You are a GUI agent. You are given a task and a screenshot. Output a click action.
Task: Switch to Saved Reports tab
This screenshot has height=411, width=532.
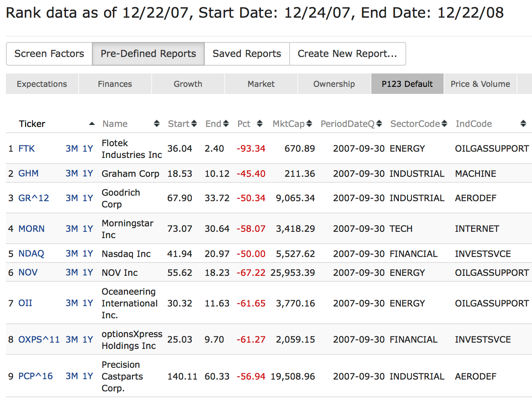point(247,54)
